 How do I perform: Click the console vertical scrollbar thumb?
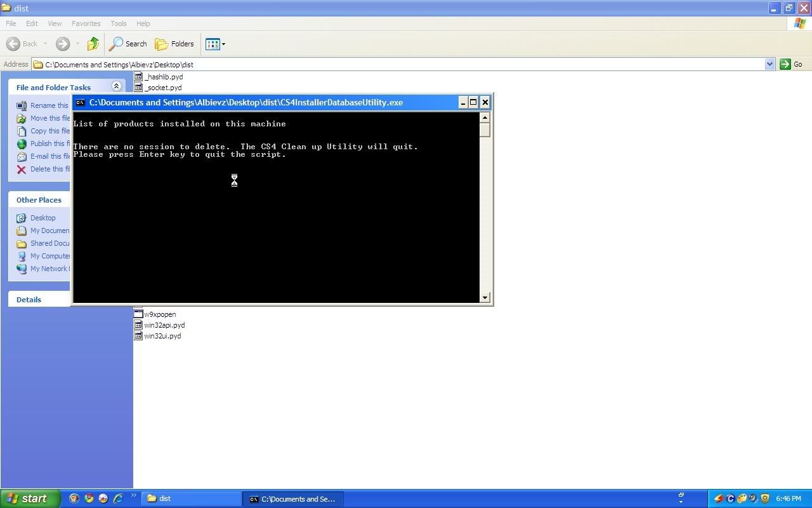point(485,130)
